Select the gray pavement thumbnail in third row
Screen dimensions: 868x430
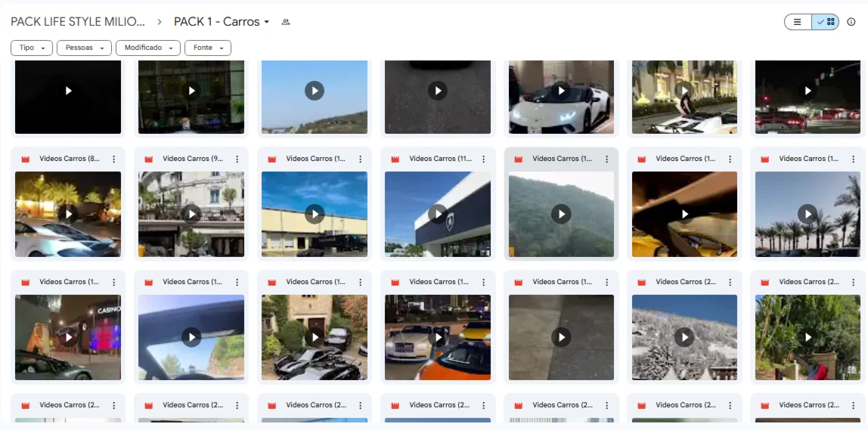click(561, 337)
